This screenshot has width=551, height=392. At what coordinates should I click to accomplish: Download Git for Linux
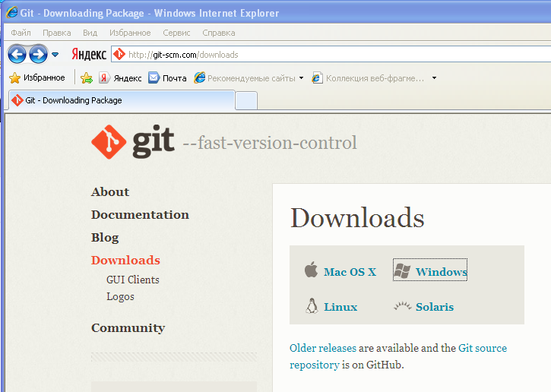coord(340,307)
